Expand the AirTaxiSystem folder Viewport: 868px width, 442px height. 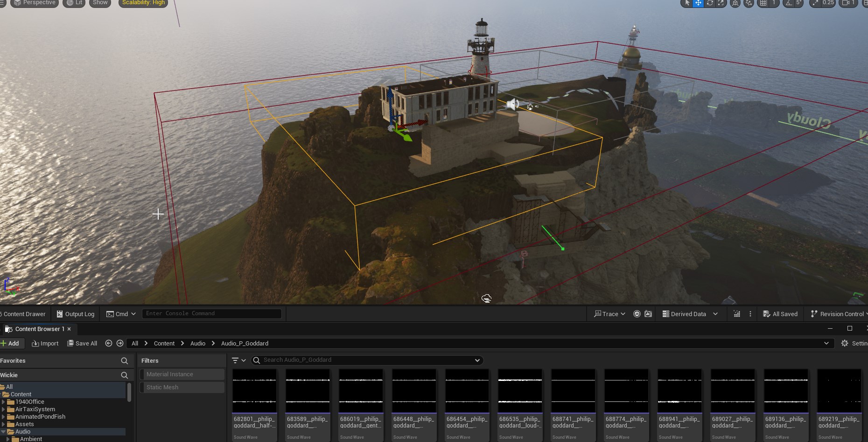click(x=3, y=409)
